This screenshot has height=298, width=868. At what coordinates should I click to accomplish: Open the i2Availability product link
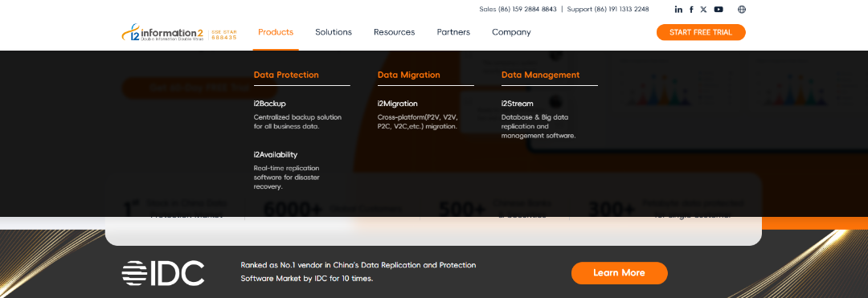pyautogui.click(x=275, y=155)
